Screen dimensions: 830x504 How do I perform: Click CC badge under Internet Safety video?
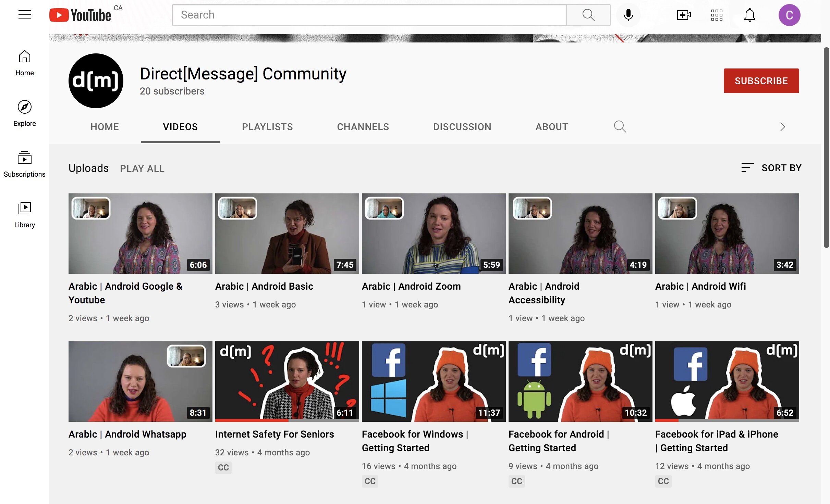pyautogui.click(x=223, y=467)
